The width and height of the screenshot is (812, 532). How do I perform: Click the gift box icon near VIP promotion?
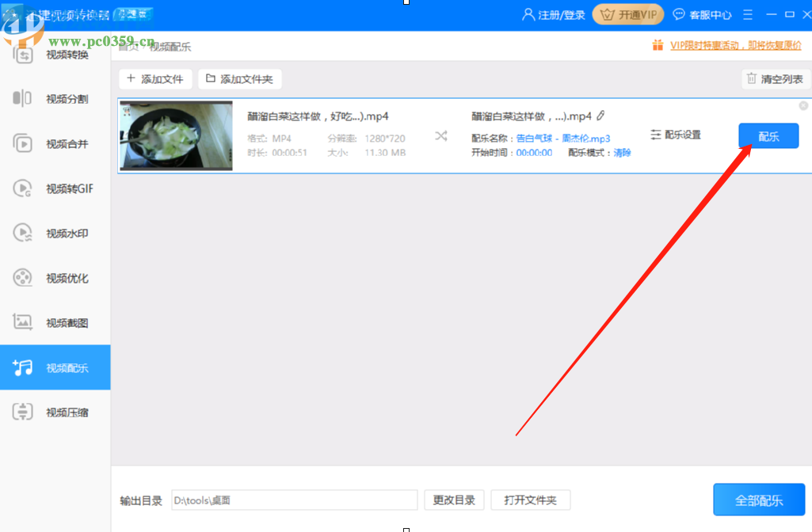658,45
